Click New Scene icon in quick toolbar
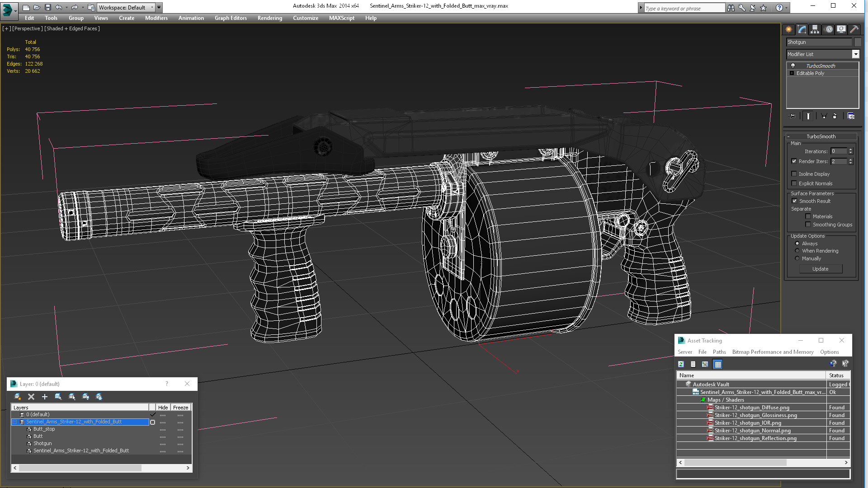Screen dimensions: 868x488 [x=26, y=7]
